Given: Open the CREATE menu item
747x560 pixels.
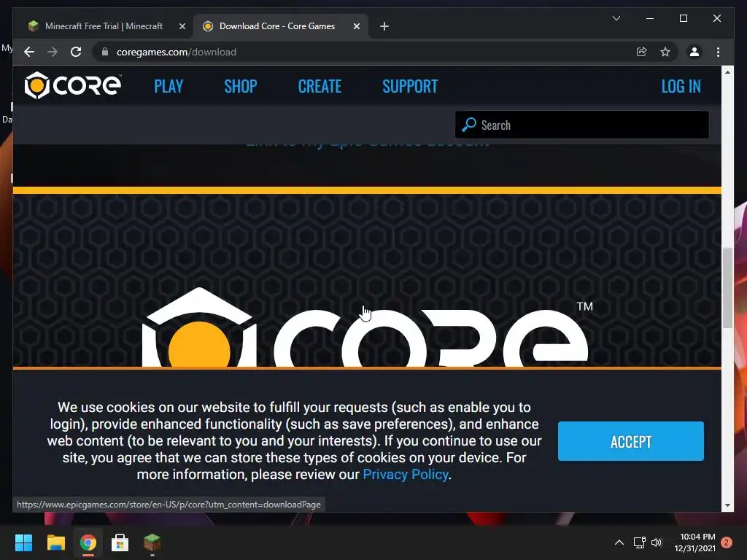Looking at the screenshot, I should pyautogui.click(x=320, y=86).
